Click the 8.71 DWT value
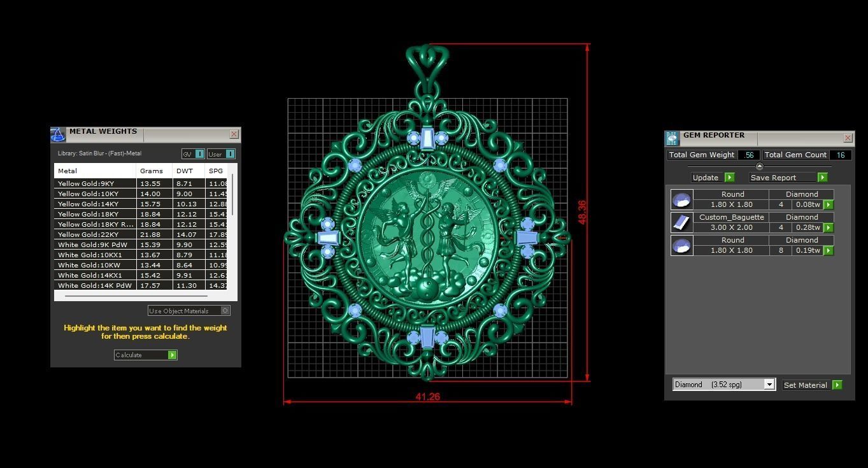The image size is (868, 468). pos(184,183)
